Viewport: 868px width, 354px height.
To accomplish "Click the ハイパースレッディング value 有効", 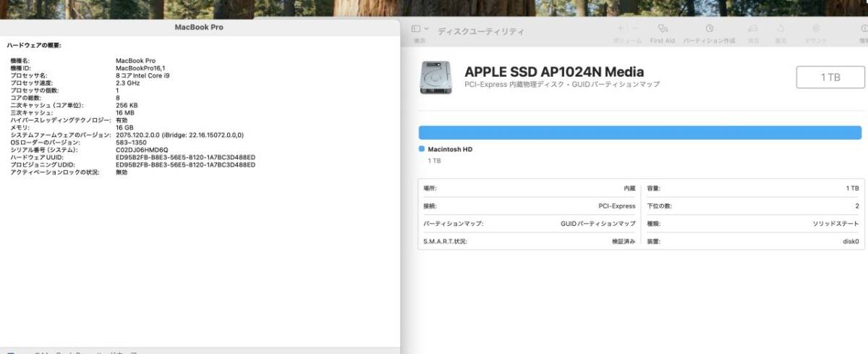I will coord(122,119).
